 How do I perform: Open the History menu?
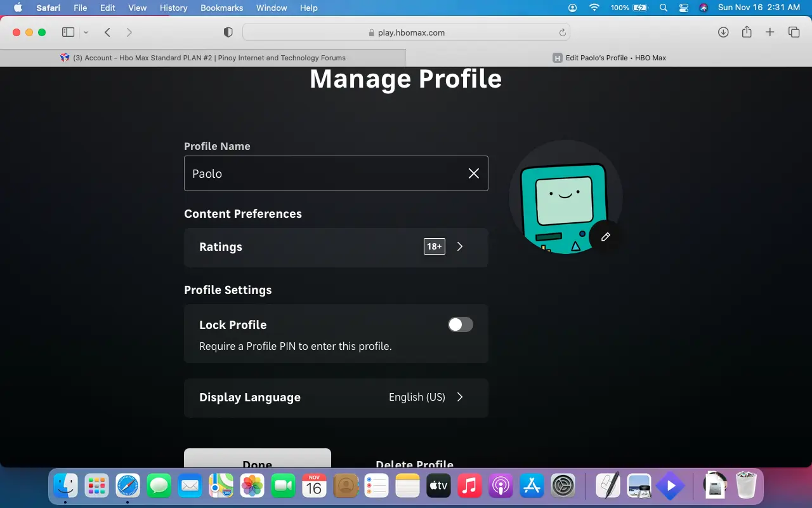[173, 8]
